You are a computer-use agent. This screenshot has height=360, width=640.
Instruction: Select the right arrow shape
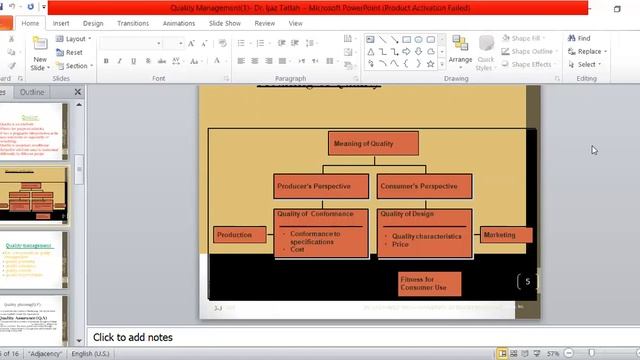[x=407, y=52]
